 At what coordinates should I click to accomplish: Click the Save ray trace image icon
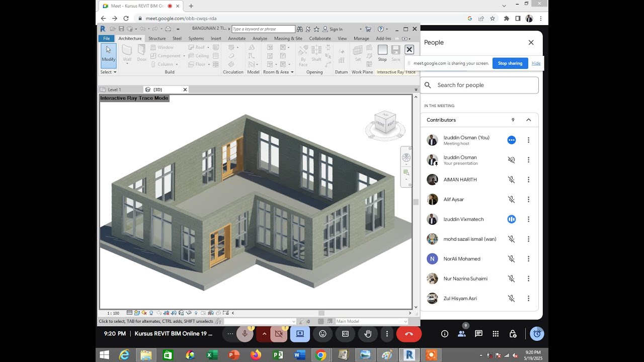point(396,53)
